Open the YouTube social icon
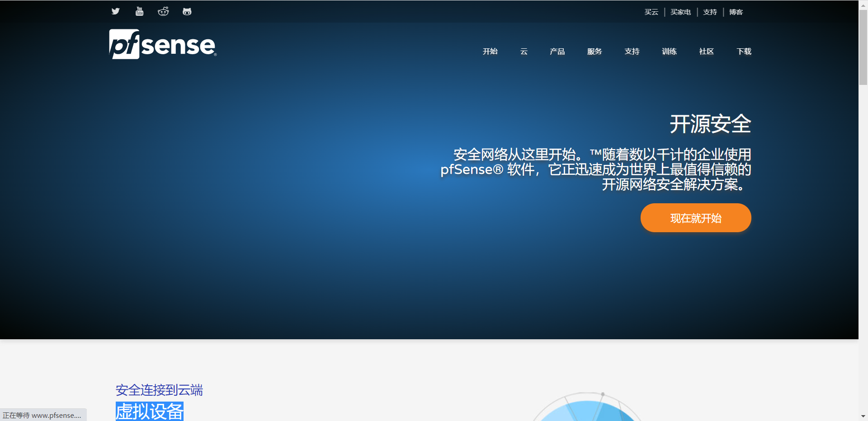 click(139, 11)
